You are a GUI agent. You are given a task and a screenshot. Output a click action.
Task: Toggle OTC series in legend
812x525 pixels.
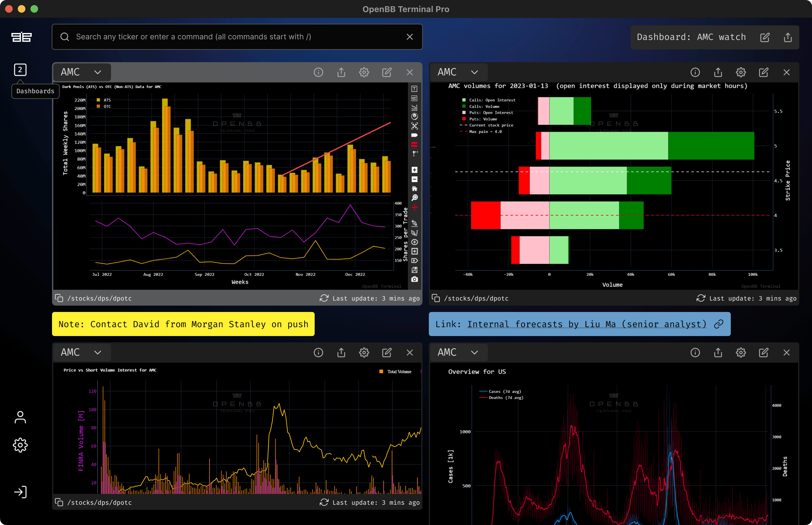coord(104,107)
